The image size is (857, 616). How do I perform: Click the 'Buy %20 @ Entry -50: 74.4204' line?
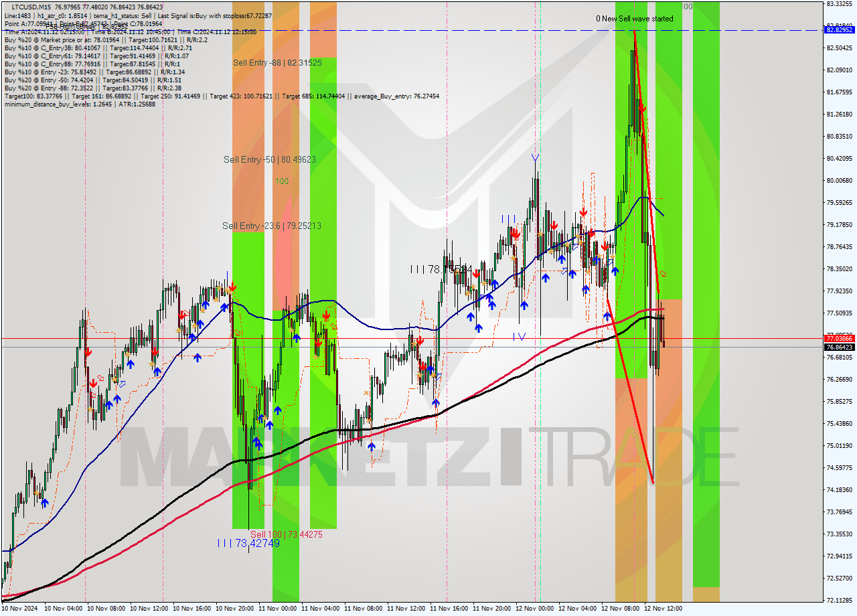pos(93,80)
